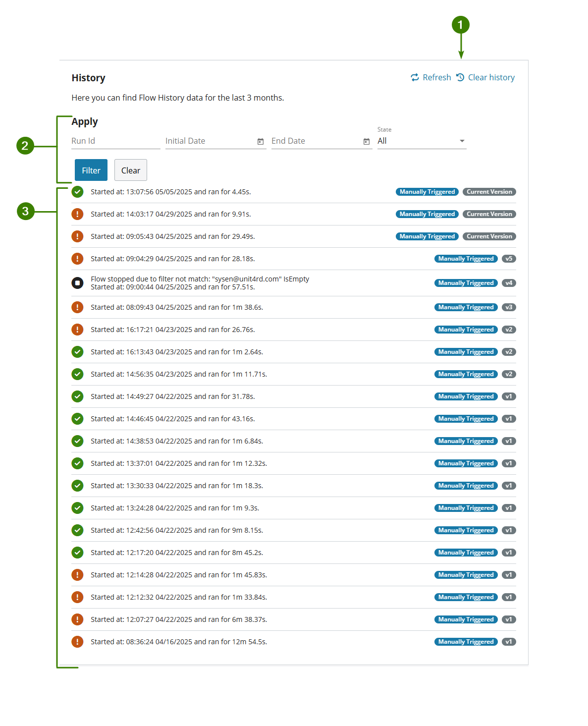588x726 pixels.
Task: Click into the End Date field
Action: [x=316, y=141]
